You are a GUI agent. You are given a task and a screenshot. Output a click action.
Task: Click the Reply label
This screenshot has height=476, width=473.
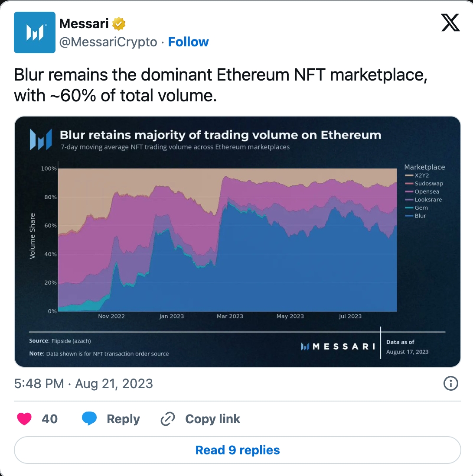(x=123, y=419)
